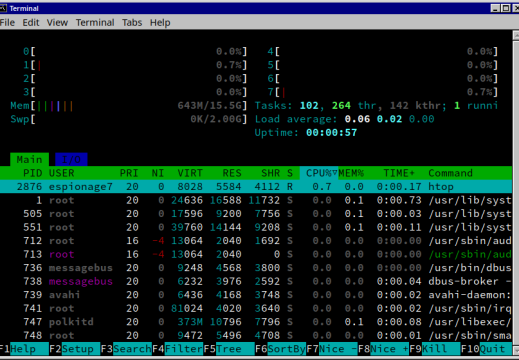Open the Tabs menu
This screenshot has height=360, width=519.
tap(132, 22)
